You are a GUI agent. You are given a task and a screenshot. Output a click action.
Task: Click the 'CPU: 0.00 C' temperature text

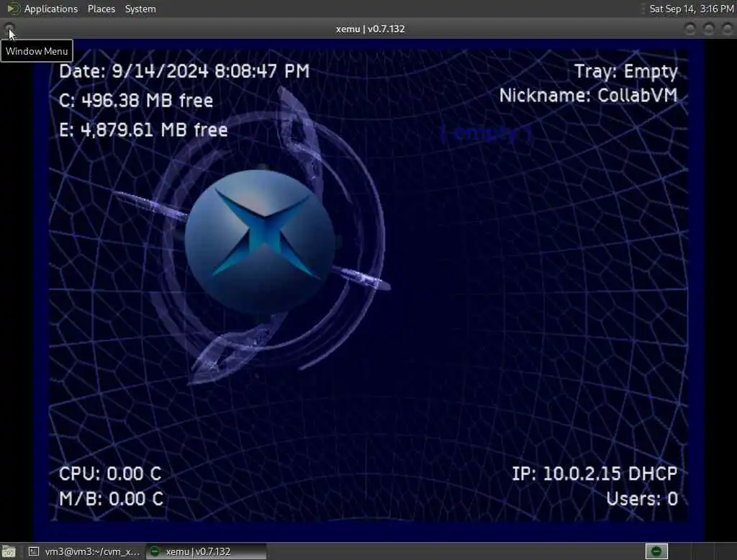click(110, 474)
